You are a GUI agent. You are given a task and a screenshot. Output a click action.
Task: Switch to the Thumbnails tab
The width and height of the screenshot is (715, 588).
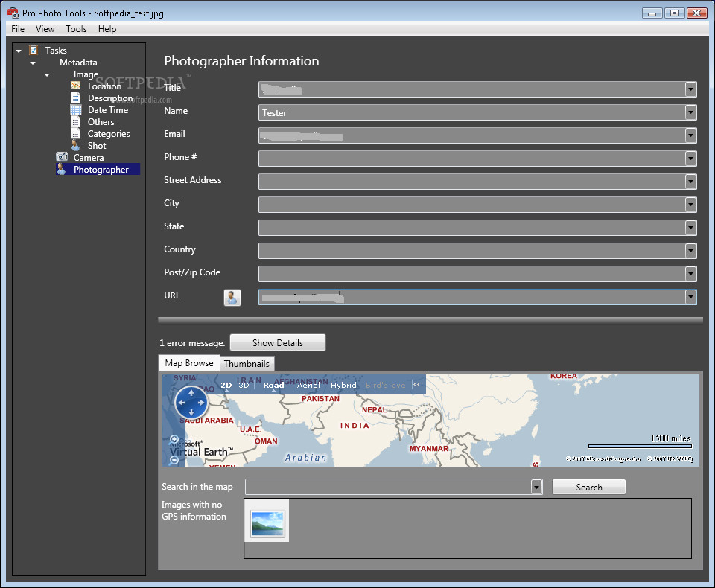click(x=247, y=363)
